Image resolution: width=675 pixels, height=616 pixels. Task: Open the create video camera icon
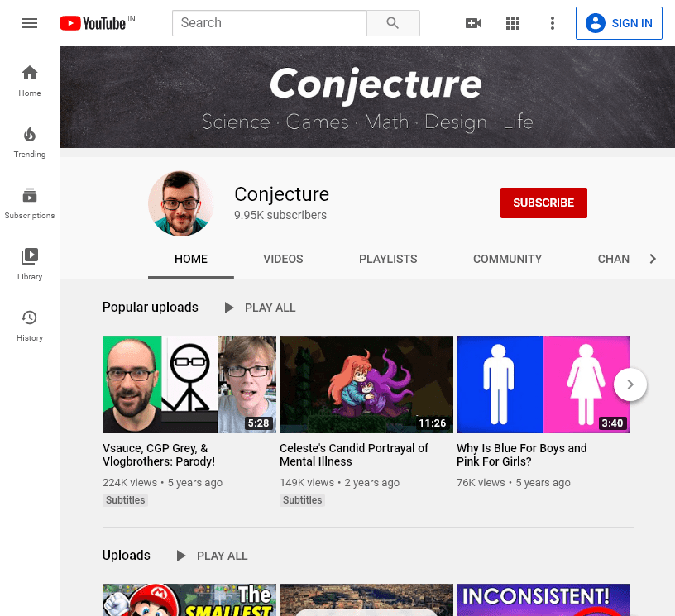[x=473, y=23]
